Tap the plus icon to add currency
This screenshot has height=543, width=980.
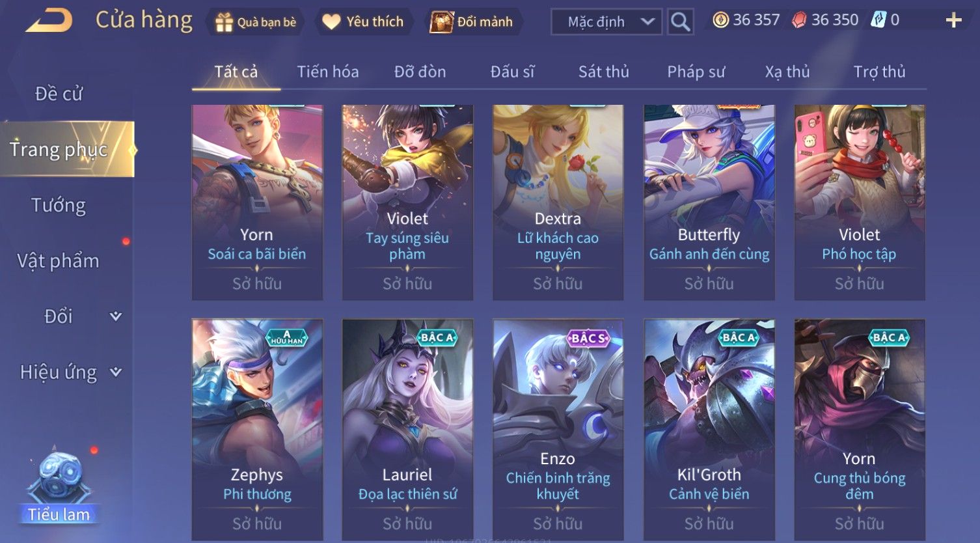[953, 21]
